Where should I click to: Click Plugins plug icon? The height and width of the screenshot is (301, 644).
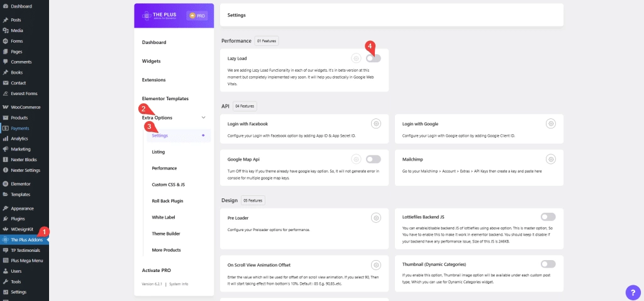[5, 219]
